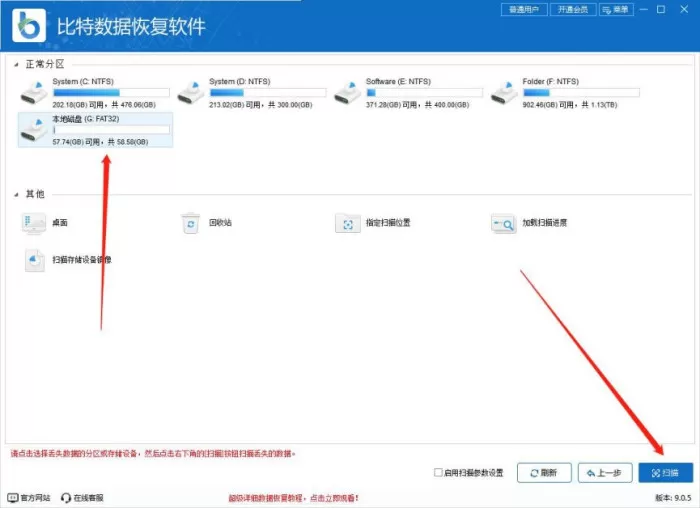
Task: Click the 本地磁盘 G: usage bar
Action: [111, 130]
